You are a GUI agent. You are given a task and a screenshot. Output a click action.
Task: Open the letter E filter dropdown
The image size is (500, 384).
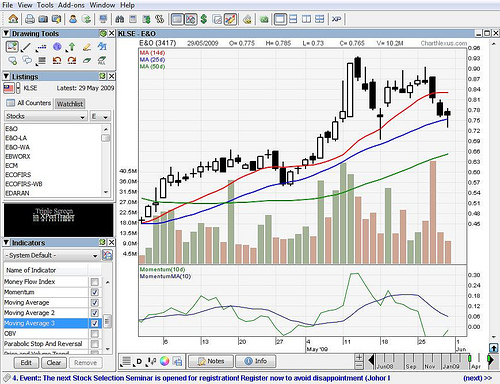tap(100, 116)
